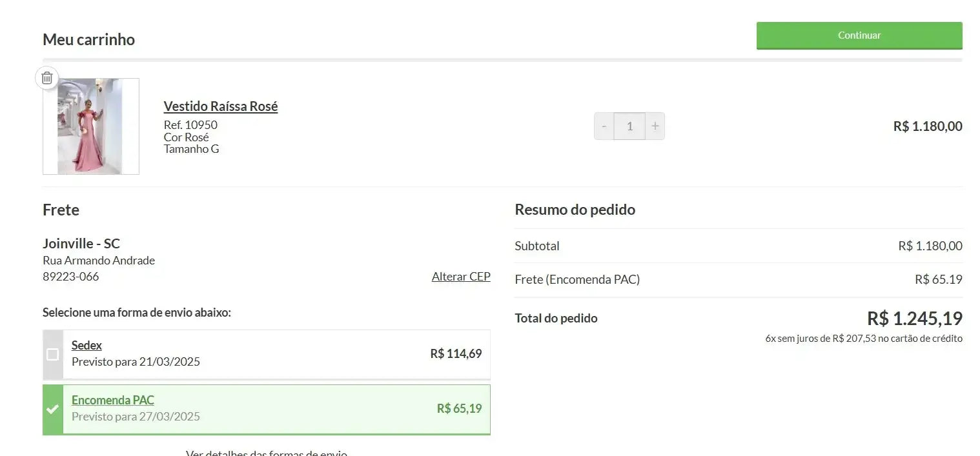Toggle the Encomenda PAC checkmark
The image size is (980, 456).
[x=53, y=409]
